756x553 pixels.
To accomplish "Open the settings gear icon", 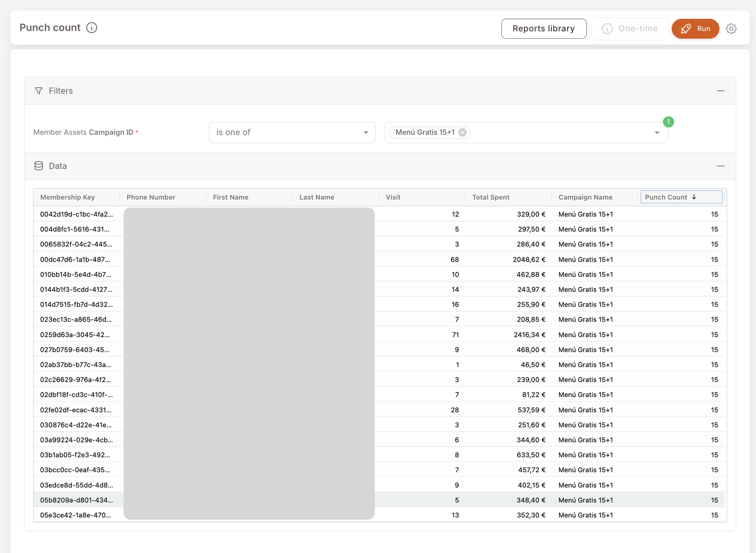I will (x=731, y=29).
